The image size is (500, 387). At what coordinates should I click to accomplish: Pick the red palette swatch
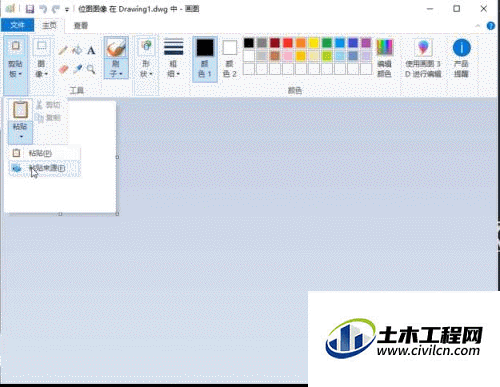point(288,43)
